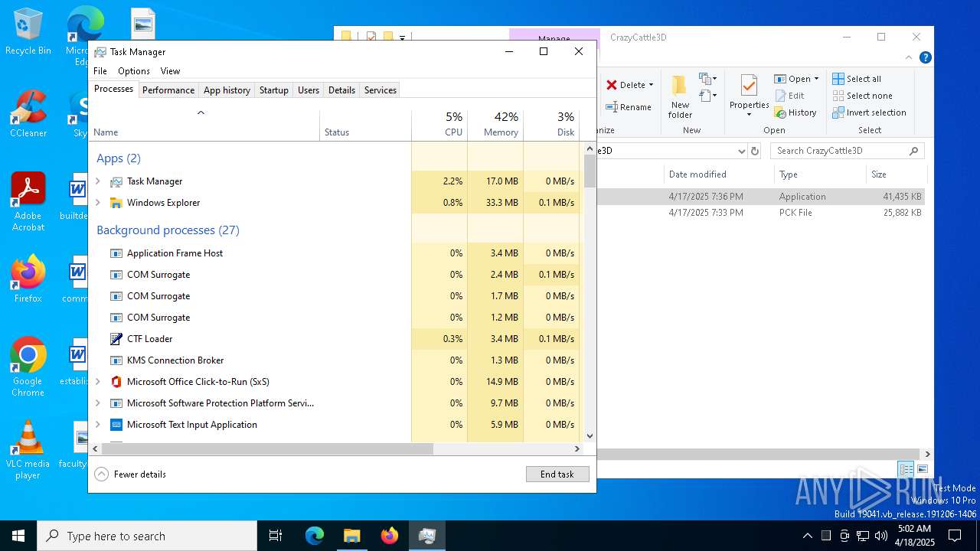The height and width of the screenshot is (551, 980).
Task: Click the Application Frame Host icon
Action: tap(116, 253)
